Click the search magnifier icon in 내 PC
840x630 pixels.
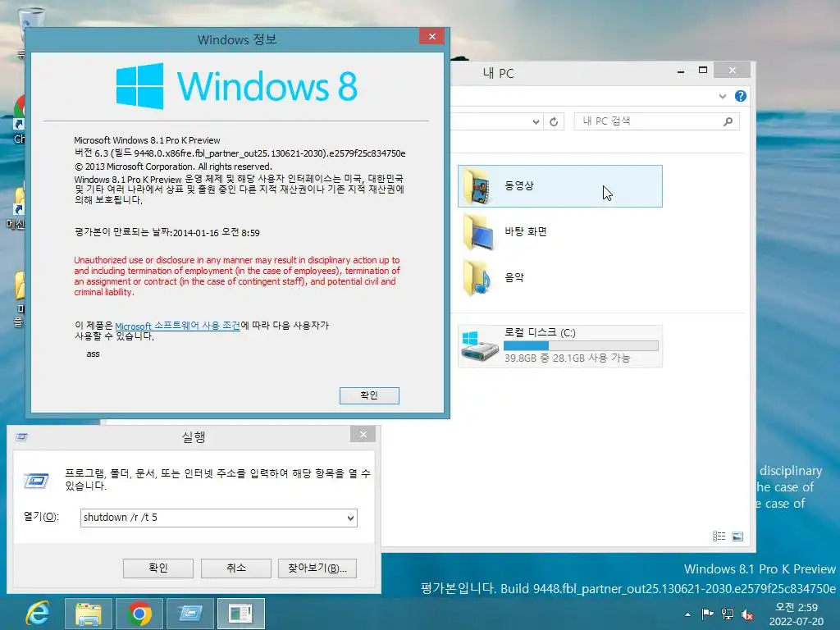pos(728,121)
